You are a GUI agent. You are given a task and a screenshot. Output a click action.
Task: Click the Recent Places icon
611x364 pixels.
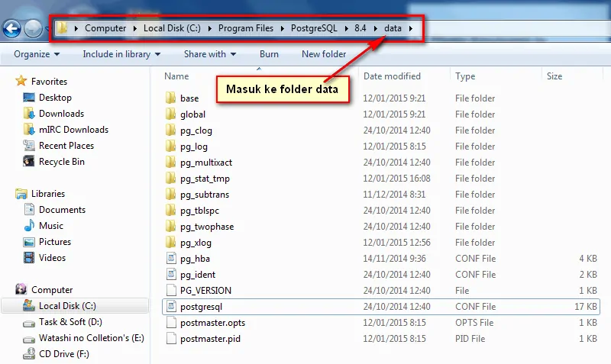pyautogui.click(x=29, y=145)
